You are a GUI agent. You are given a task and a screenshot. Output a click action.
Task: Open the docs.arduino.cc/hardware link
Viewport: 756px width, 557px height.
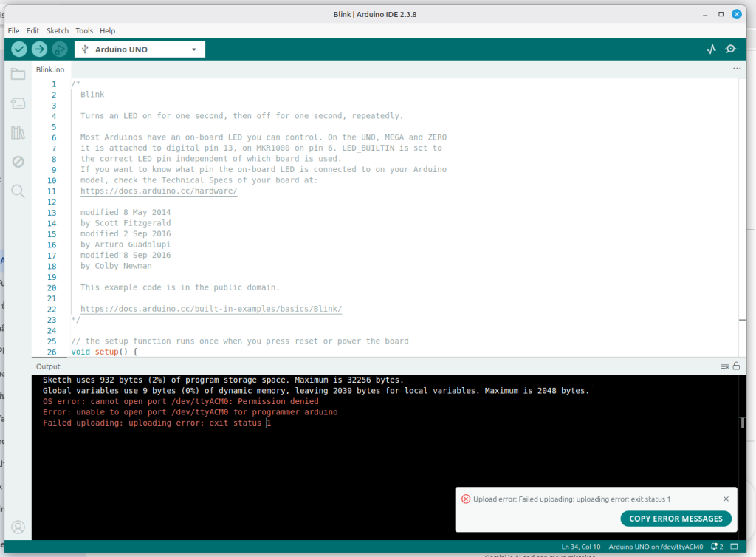tap(159, 191)
